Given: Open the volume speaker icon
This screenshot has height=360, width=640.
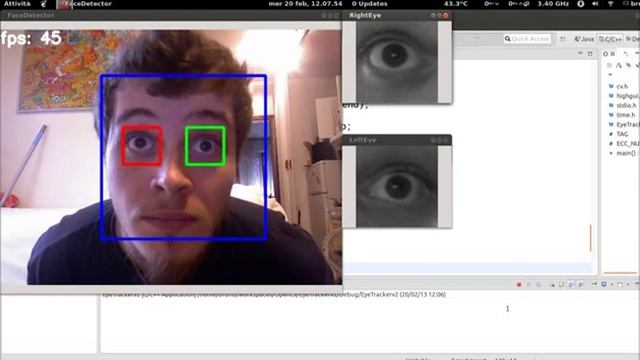Looking at the screenshot, I should click(595, 4).
